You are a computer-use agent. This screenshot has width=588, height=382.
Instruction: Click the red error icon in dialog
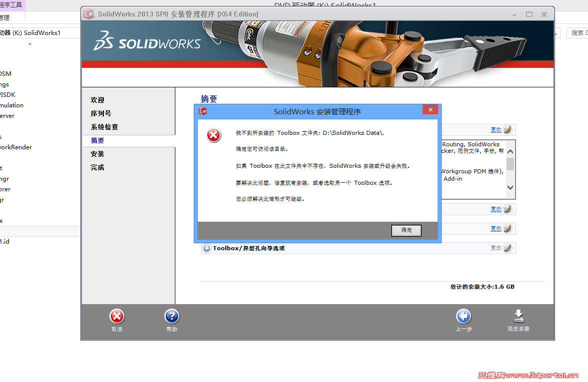tap(214, 135)
